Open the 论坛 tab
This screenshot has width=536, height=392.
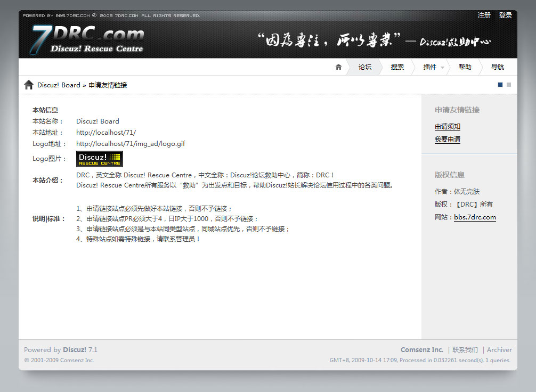click(x=365, y=67)
